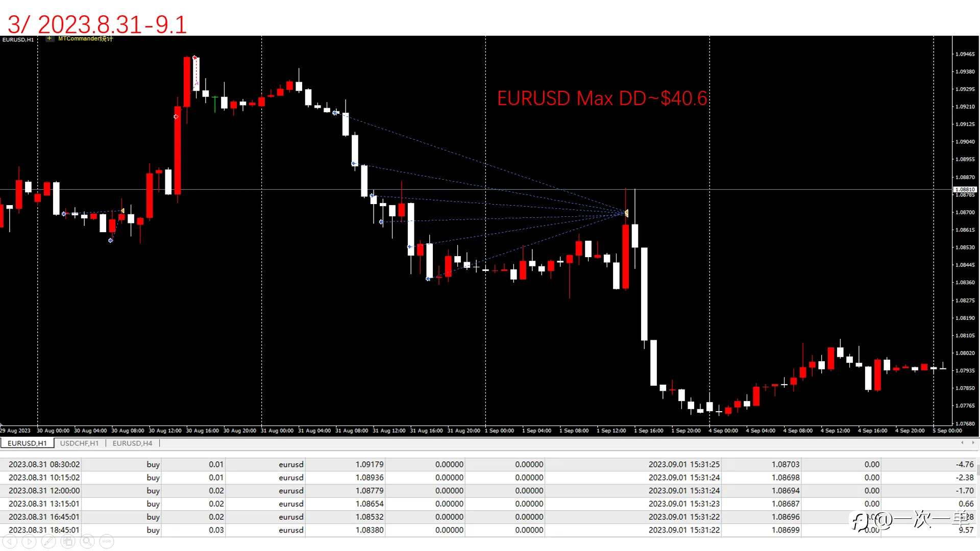Select the trade row opened 2023.08.31 08:30:02
The height and width of the screenshot is (551, 980).
(x=489, y=464)
